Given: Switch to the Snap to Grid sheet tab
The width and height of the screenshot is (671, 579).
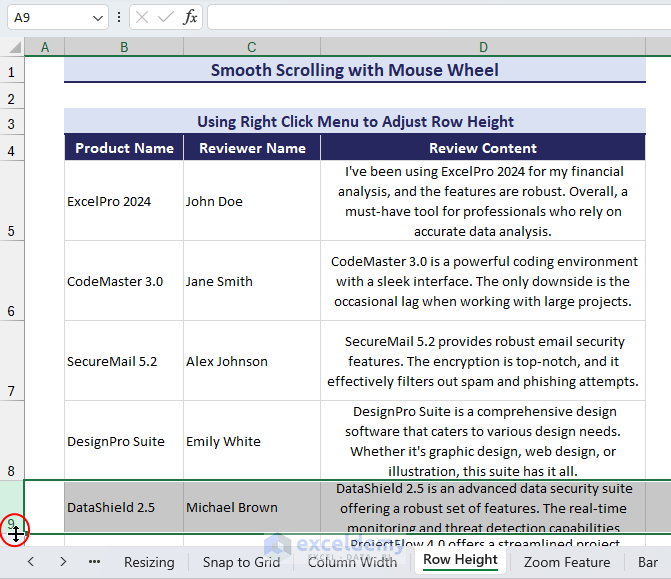Looking at the screenshot, I should (x=241, y=562).
